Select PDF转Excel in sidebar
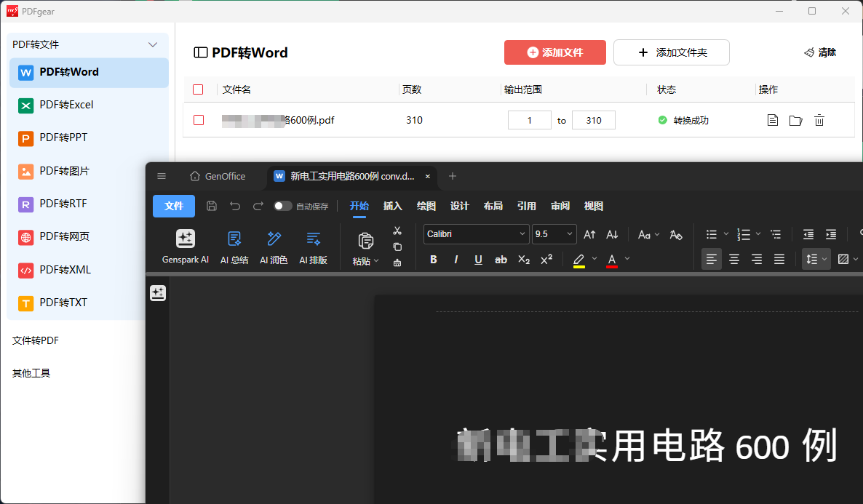Image resolution: width=863 pixels, height=504 pixels. pyautogui.click(x=90, y=105)
